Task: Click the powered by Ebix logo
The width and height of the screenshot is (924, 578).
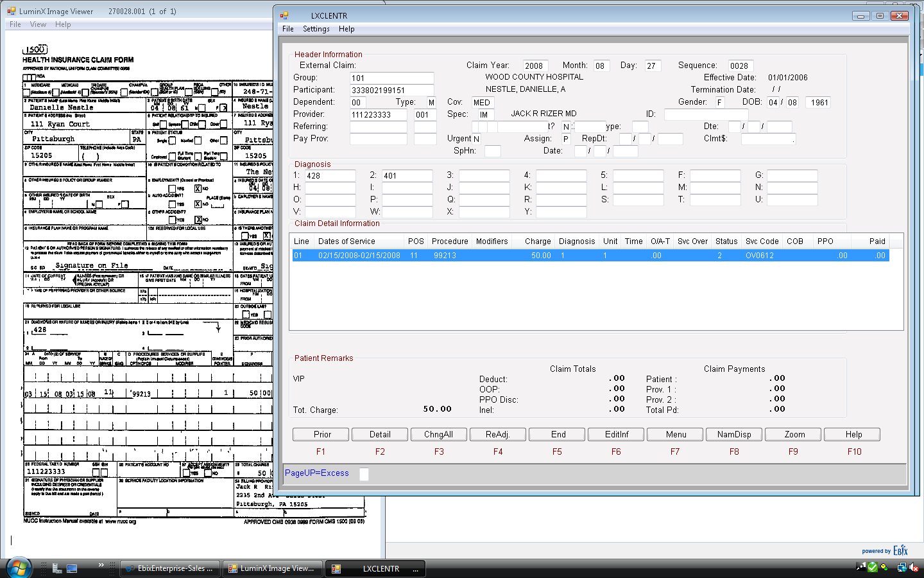Action: 884,550
